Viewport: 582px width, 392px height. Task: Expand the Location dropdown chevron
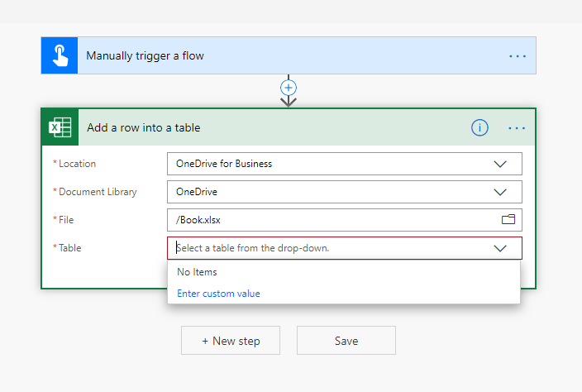(500, 164)
